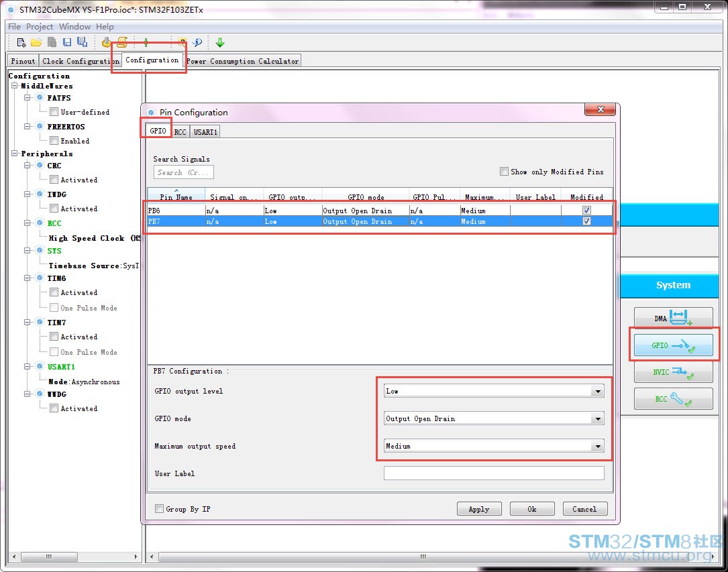Collapse the TIM7 tree node
Image resolution: width=728 pixels, height=572 pixels.
(28, 323)
